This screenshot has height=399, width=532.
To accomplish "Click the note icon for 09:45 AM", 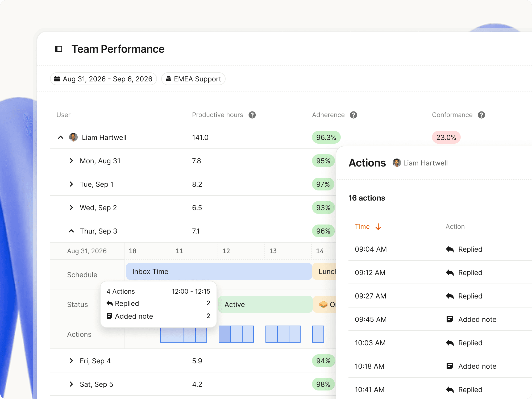I will click(450, 319).
